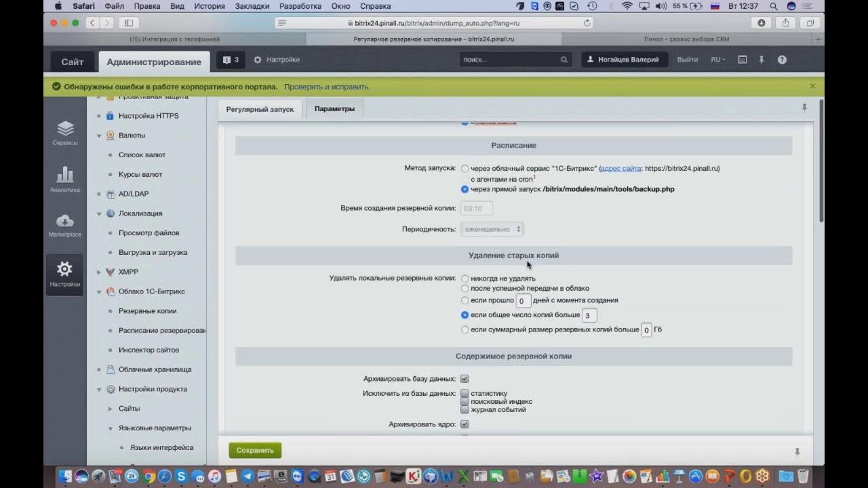The image size is (868, 488).
Task: Dismiss the yellow error notification with X
Action: [x=812, y=86]
